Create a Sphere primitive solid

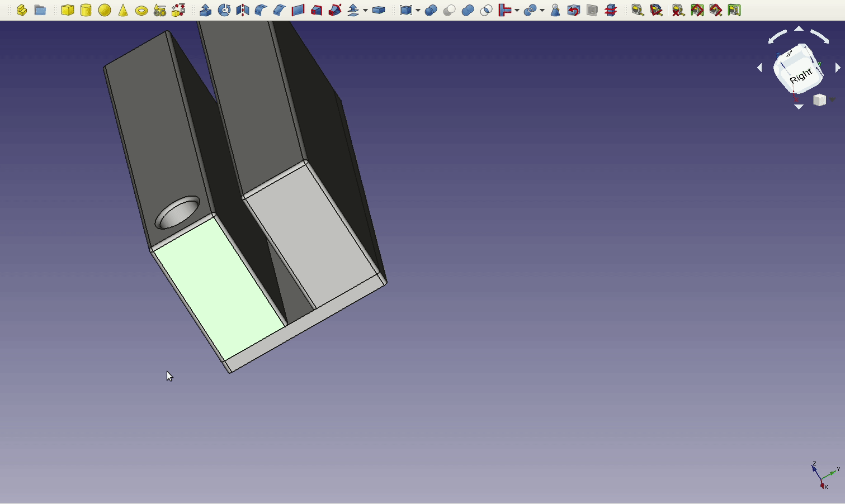coord(105,10)
